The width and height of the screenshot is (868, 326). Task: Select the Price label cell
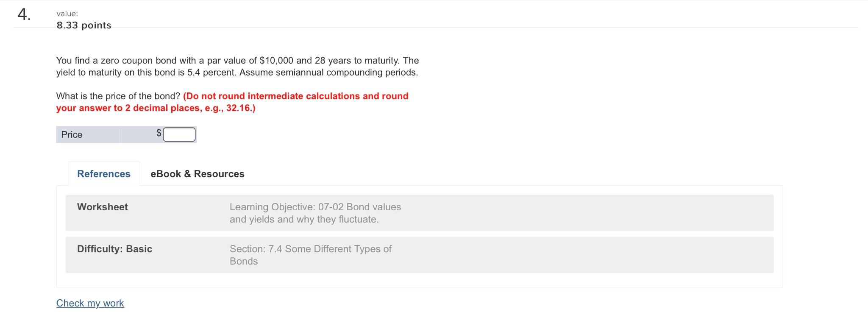point(72,134)
